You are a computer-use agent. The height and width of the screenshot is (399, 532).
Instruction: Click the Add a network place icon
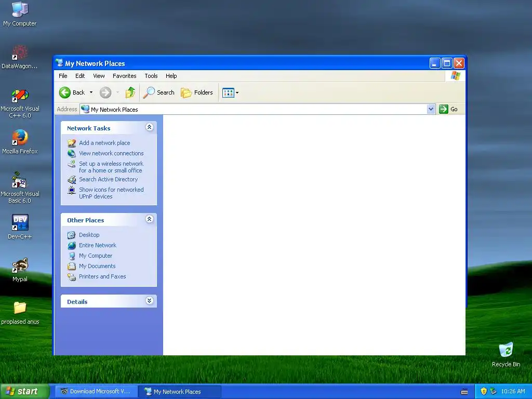(72, 143)
